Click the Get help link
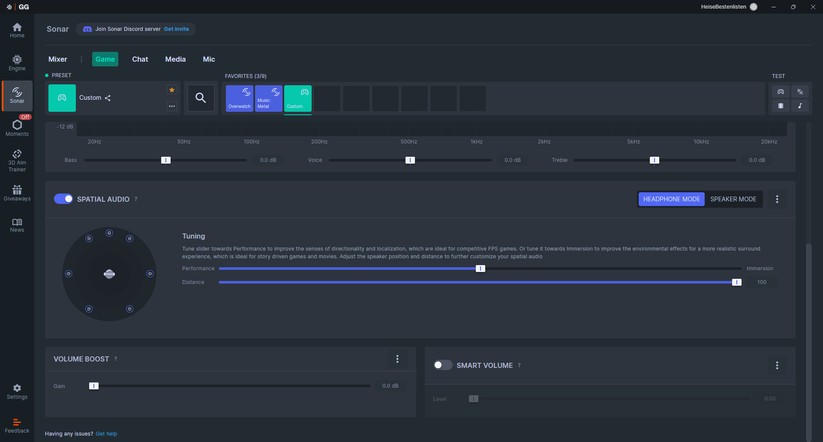The height and width of the screenshot is (442, 823). tap(107, 434)
